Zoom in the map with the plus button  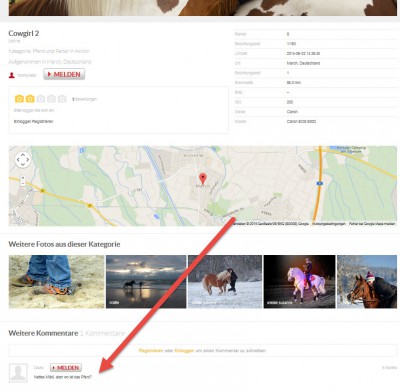tap(23, 178)
